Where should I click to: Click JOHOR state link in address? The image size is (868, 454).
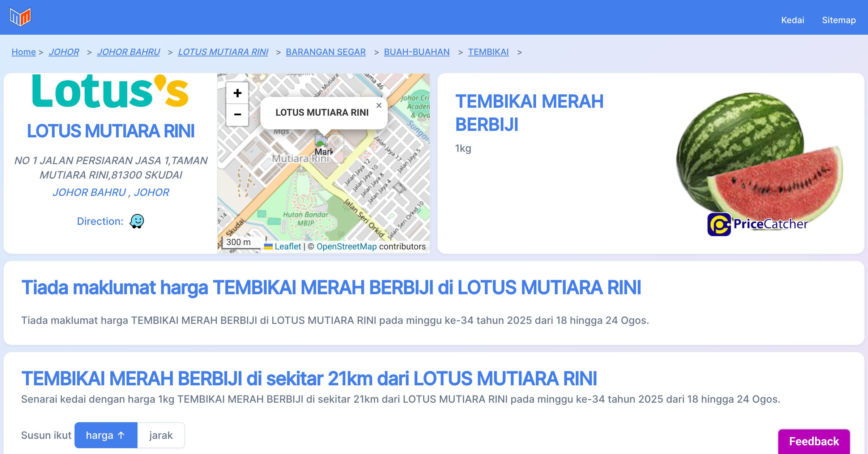pyautogui.click(x=151, y=192)
